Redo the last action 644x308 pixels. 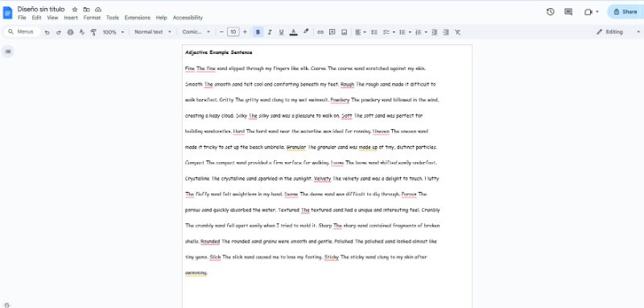[58, 32]
